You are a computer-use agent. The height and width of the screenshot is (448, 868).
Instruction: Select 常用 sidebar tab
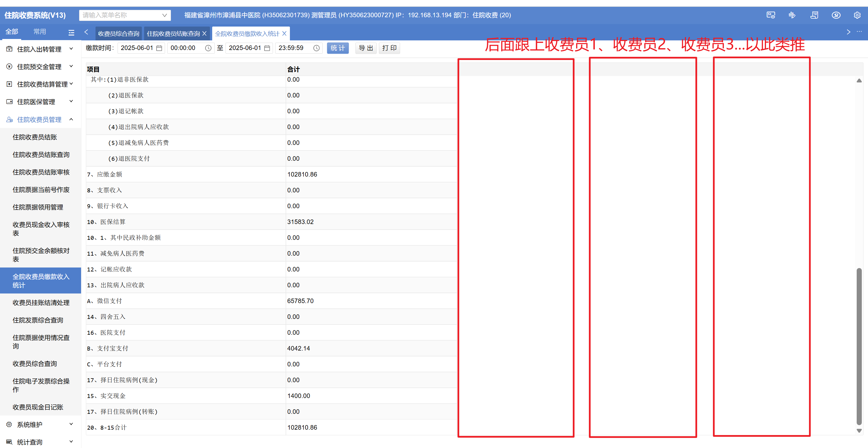pos(40,32)
